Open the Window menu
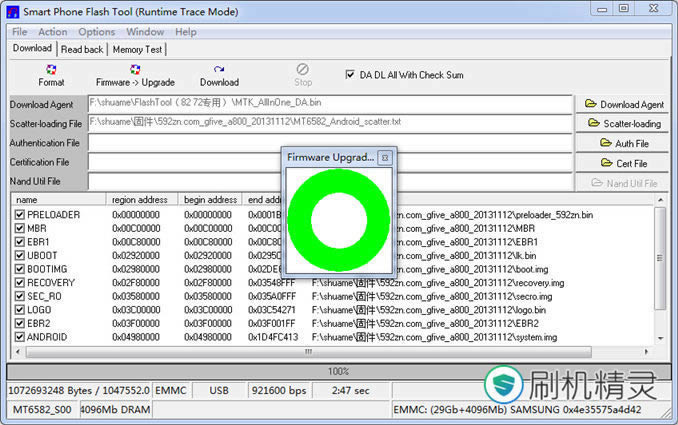 coord(145,32)
